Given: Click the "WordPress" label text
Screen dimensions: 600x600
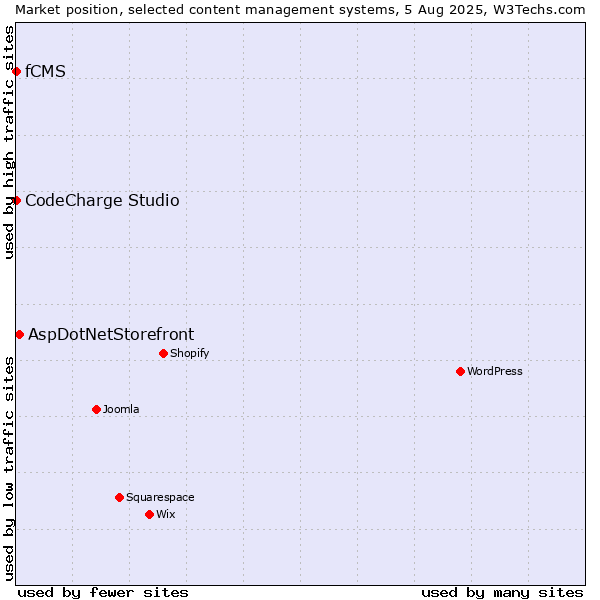Looking at the screenshot, I should [495, 371].
